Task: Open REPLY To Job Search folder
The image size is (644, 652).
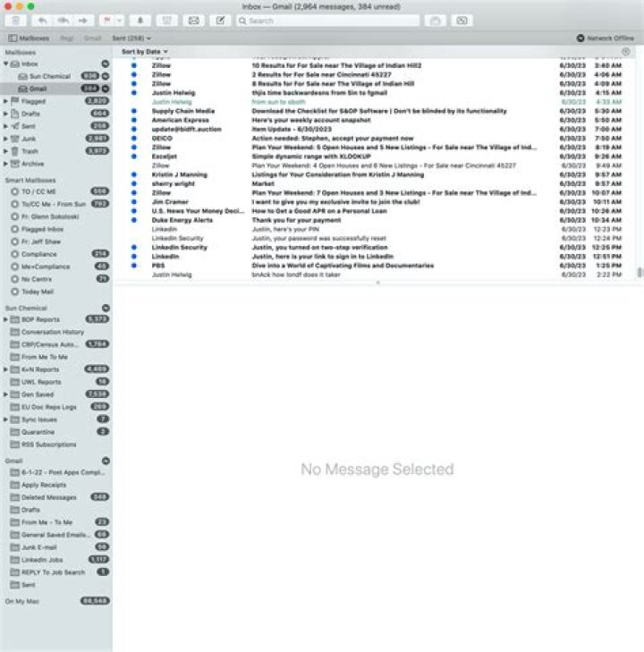Action: tap(56, 572)
